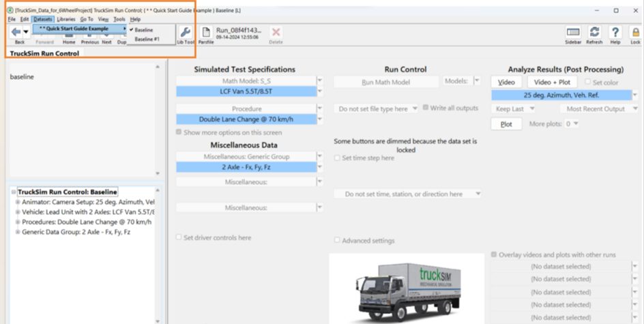Screen dimensions: 644x324
Task: Go back using the Back arrow icon
Action: pyautogui.click(x=16, y=32)
